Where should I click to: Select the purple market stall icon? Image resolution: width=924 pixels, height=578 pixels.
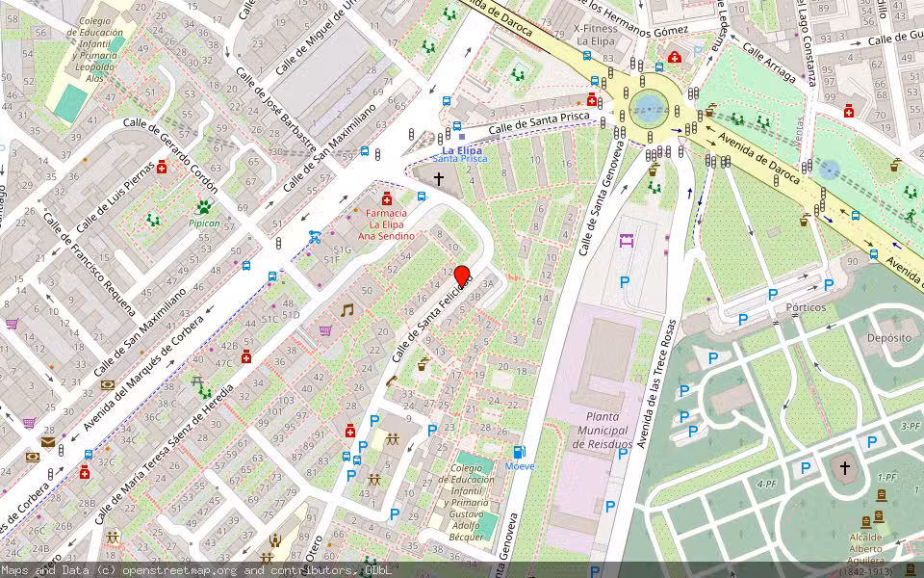point(626,240)
